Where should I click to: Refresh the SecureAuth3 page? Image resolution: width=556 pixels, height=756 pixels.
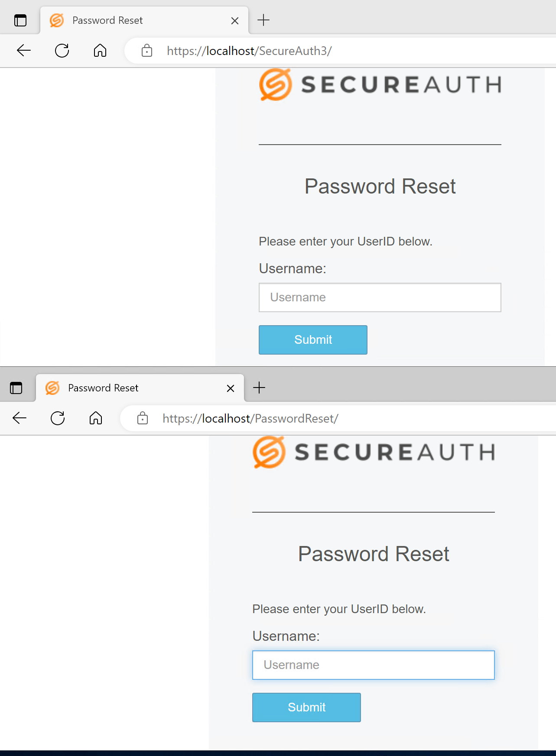(62, 51)
